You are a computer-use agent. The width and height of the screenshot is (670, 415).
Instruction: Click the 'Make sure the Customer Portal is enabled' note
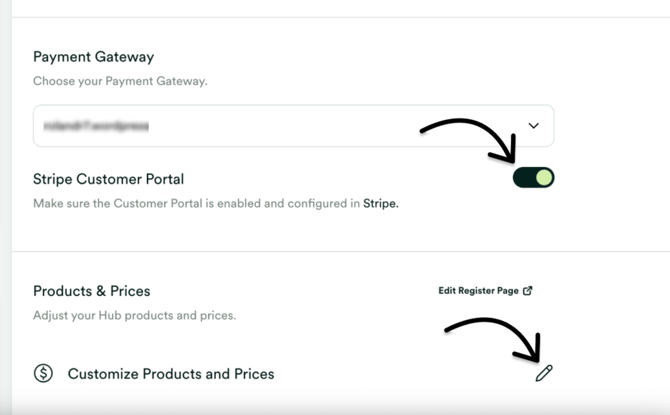[216, 203]
